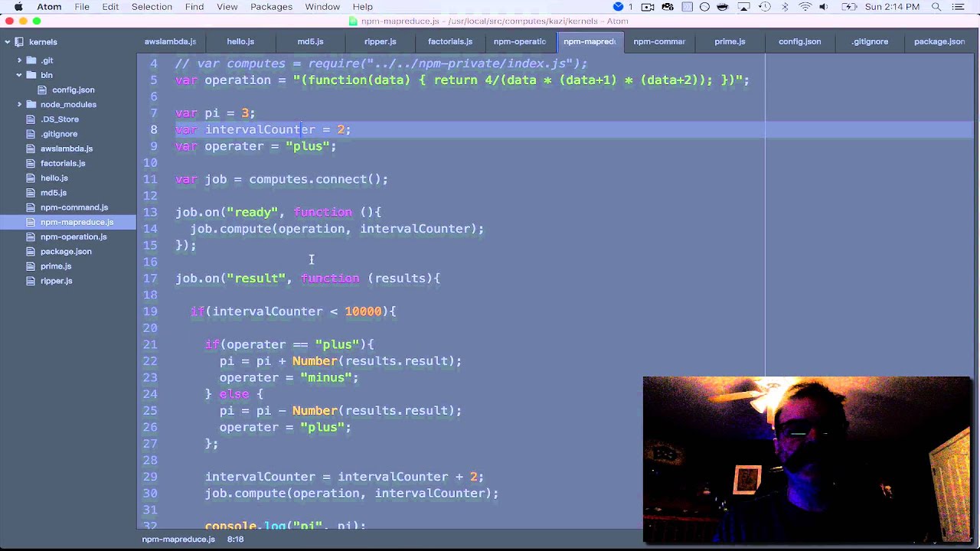This screenshot has width=980, height=551.
Task: Open prime.js in tree view
Action: point(56,266)
